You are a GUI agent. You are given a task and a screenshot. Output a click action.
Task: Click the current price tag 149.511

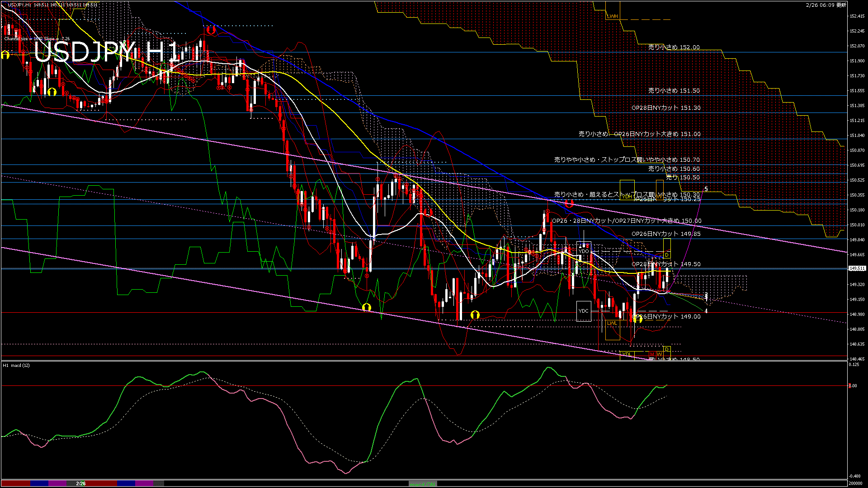pos(857,268)
